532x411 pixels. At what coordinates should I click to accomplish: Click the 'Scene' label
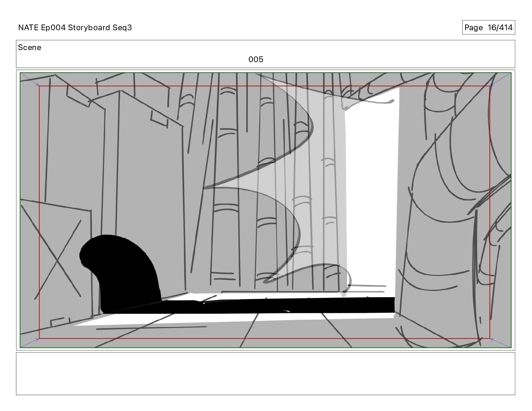pyautogui.click(x=30, y=47)
